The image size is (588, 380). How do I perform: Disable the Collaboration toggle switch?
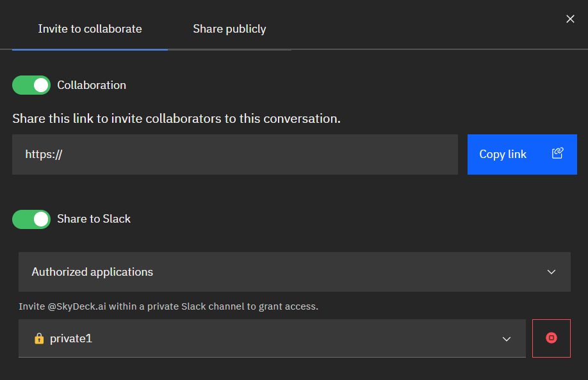(x=31, y=85)
